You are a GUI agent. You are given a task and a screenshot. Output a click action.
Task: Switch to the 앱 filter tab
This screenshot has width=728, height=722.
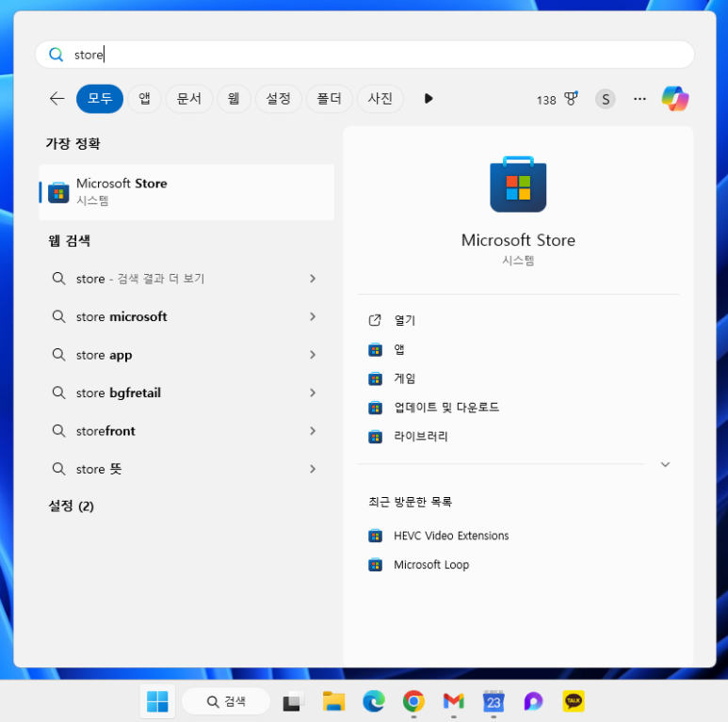coord(144,99)
